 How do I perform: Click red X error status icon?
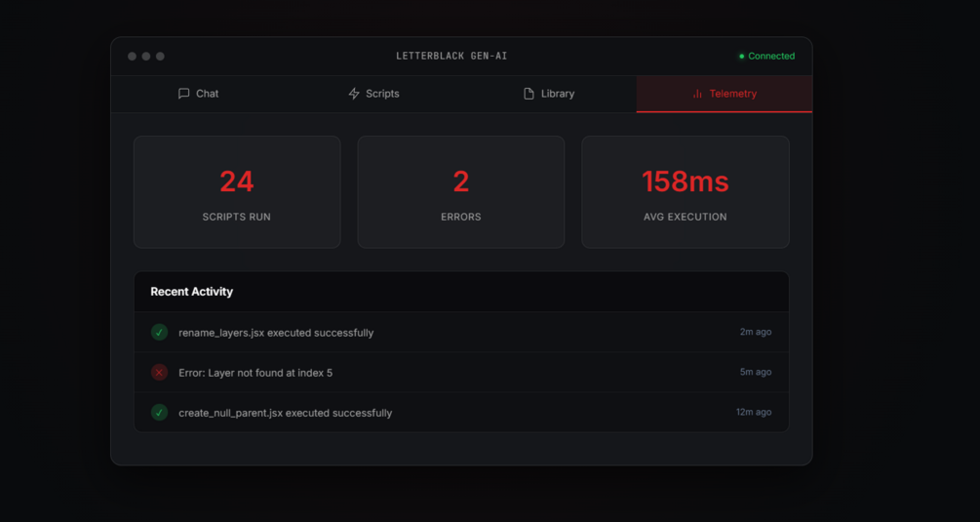159,372
